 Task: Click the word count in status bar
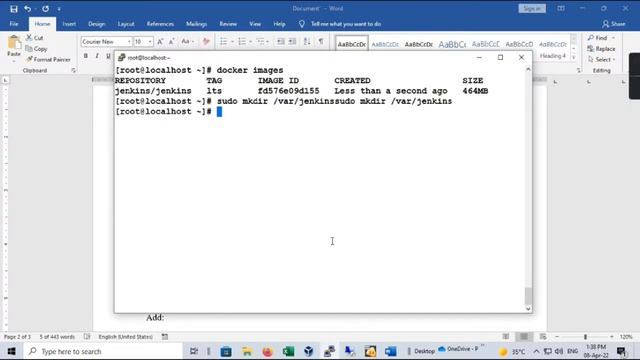click(57, 337)
